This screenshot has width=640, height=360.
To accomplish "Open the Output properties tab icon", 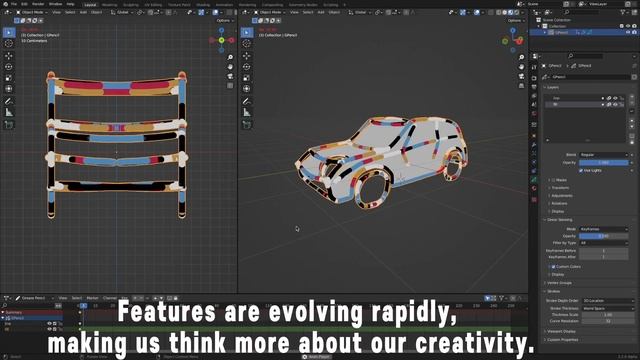I will pyautogui.click(x=534, y=87).
